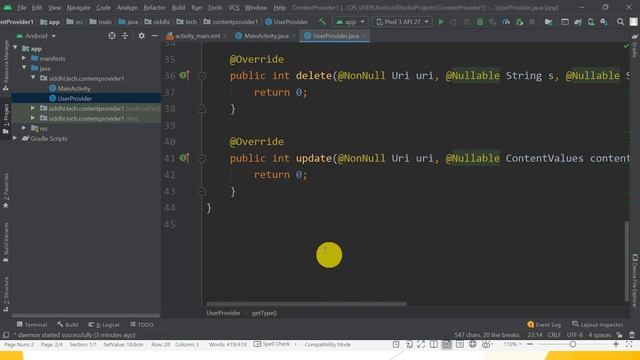Click Attach Debugger to Android Process icon
The width and height of the screenshot is (640, 360).
(519, 22)
